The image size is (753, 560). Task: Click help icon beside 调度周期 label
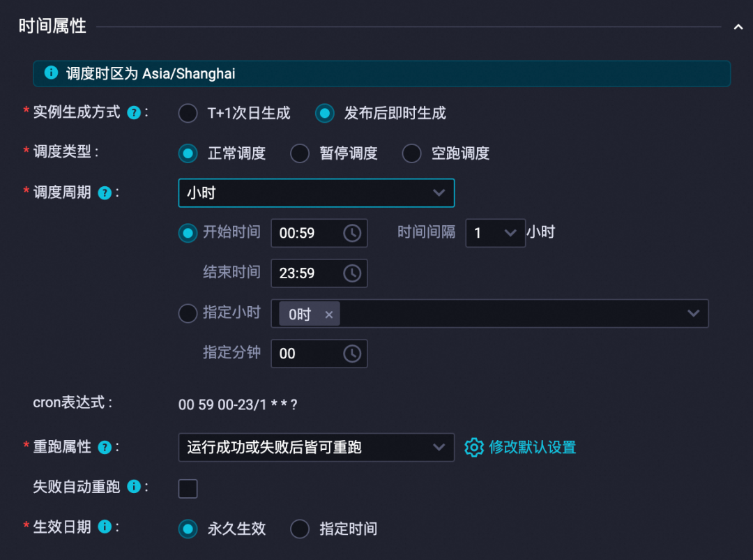tap(104, 193)
